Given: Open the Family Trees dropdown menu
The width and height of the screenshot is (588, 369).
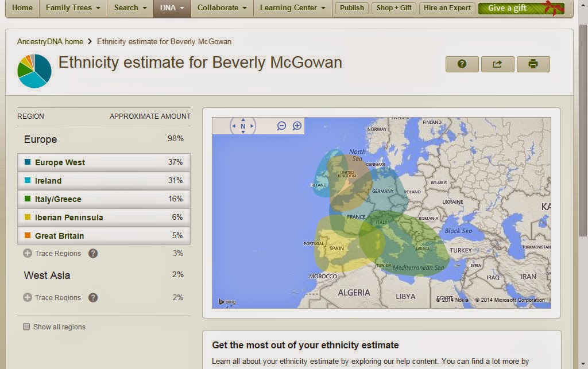Looking at the screenshot, I should pyautogui.click(x=73, y=8).
